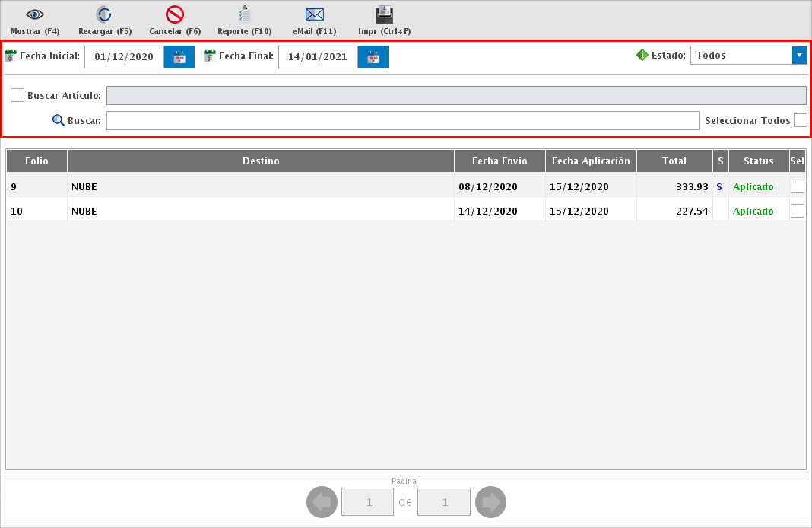The width and height of the screenshot is (812, 528).
Task: Click the Fecha Inicial date field
Action: (x=124, y=57)
